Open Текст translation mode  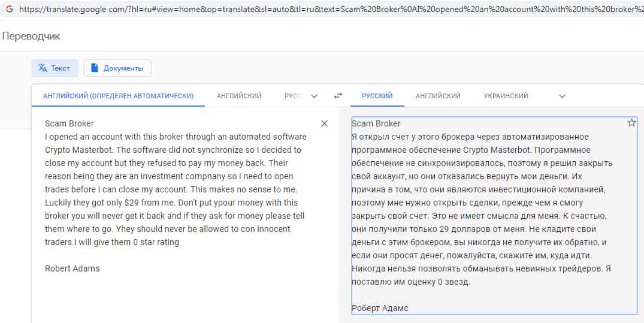[x=54, y=68]
